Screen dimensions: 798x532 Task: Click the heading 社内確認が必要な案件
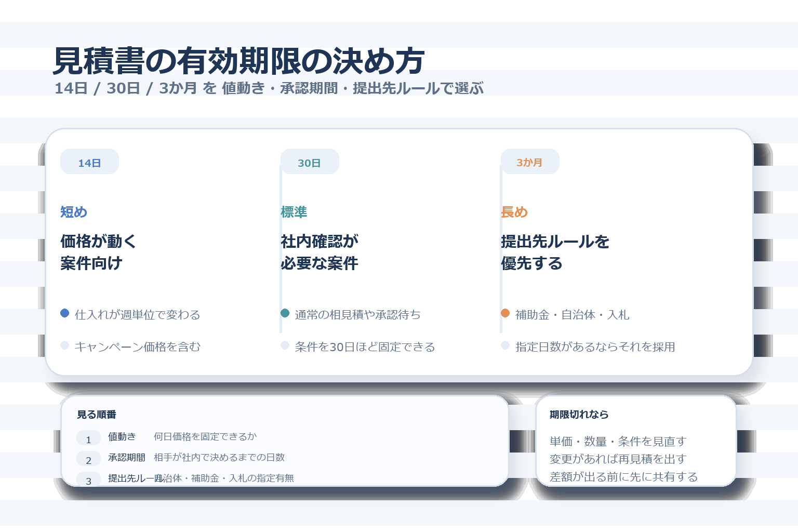point(320,252)
